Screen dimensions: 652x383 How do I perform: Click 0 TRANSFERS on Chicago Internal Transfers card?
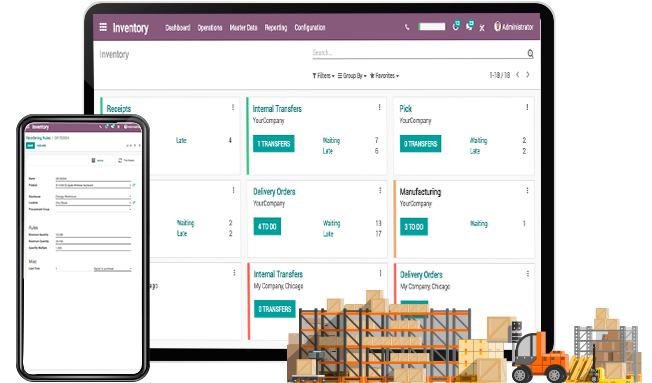[x=274, y=309]
